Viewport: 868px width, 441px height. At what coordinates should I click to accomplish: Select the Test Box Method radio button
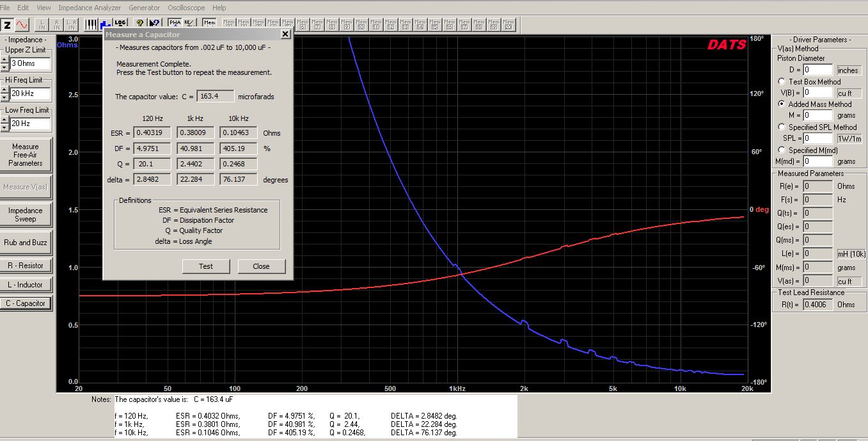782,82
